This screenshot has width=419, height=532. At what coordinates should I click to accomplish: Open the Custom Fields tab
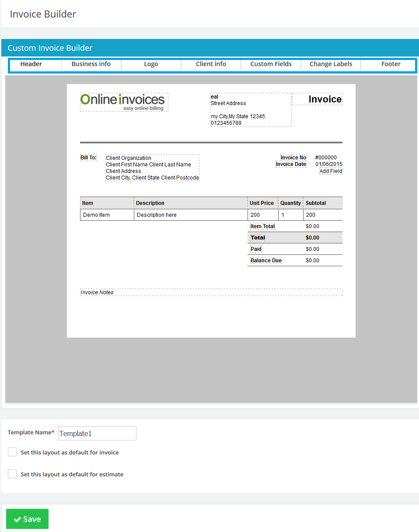(x=270, y=64)
